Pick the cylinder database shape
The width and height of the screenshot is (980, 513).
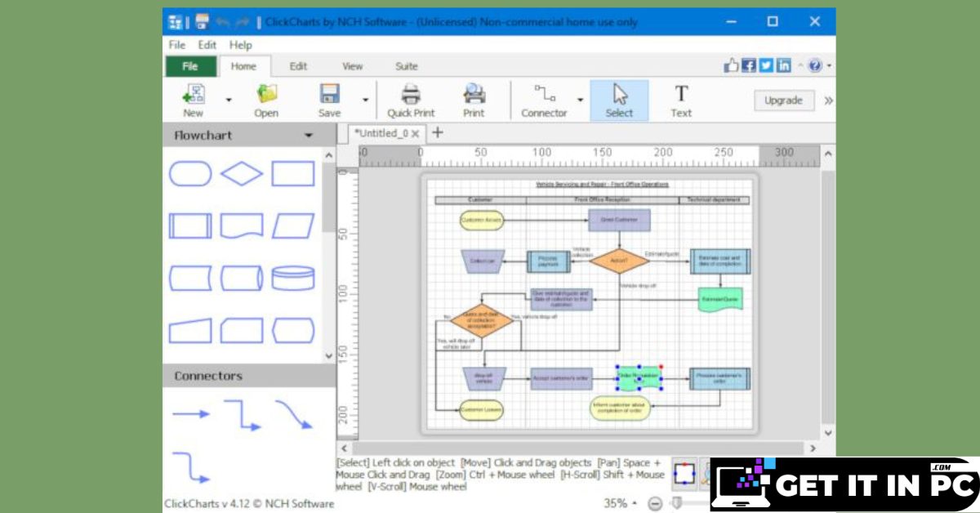[293, 278]
